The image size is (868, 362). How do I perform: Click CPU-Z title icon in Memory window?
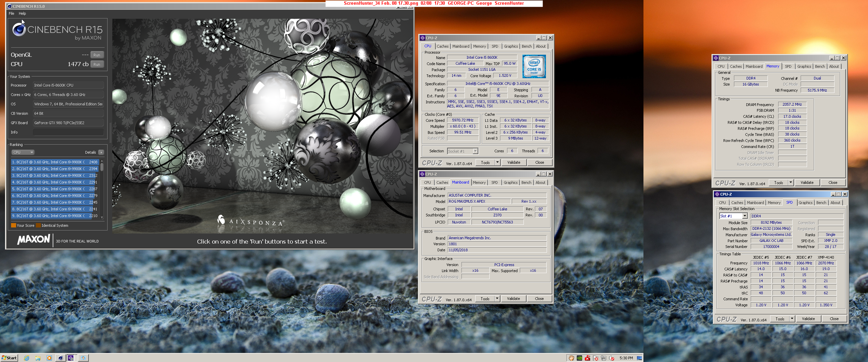[716, 58]
